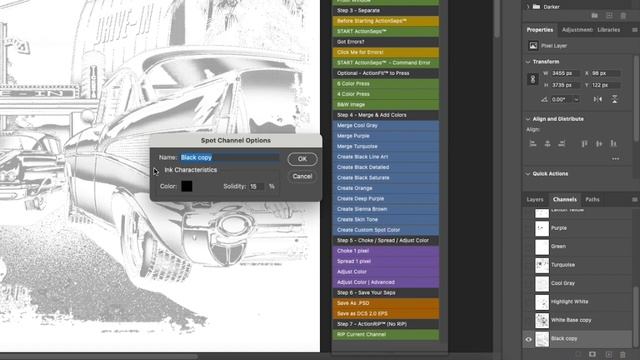Screen dimensions: 640x360
Task: Click the Width value field
Action: coord(565,73)
